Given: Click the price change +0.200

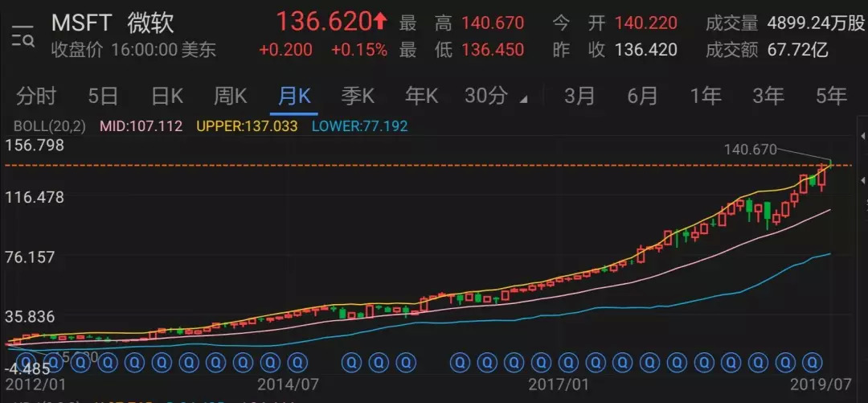Looking at the screenshot, I should [285, 50].
